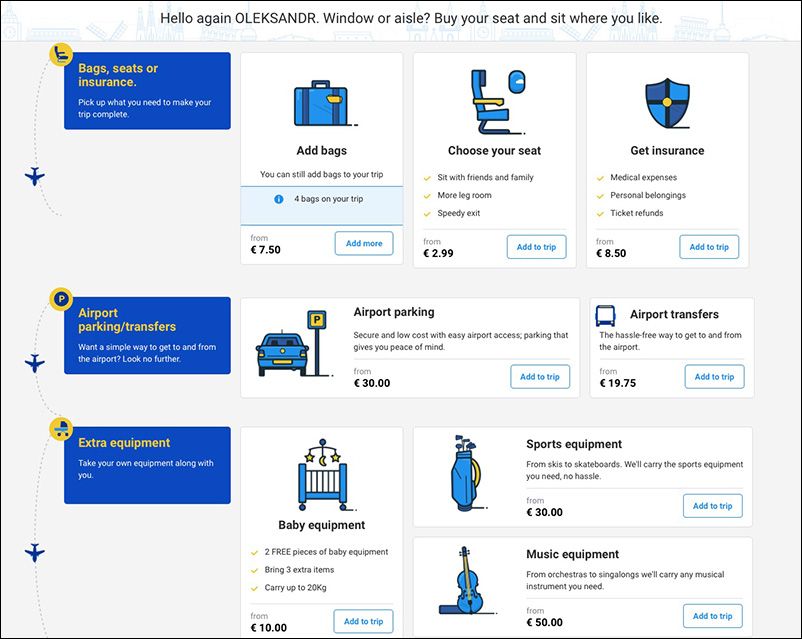Click the baby crib illustration

tap(325, 474)
